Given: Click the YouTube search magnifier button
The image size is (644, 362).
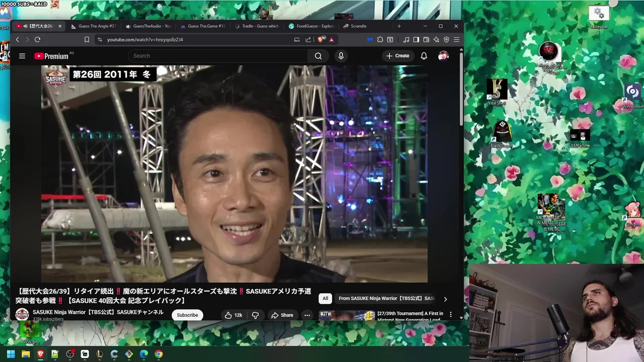Looking at the screenshot, I should [318, 56].
